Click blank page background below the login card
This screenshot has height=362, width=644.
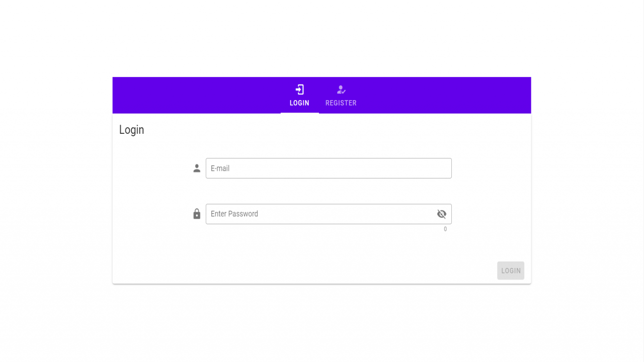[x=322, y=322]
